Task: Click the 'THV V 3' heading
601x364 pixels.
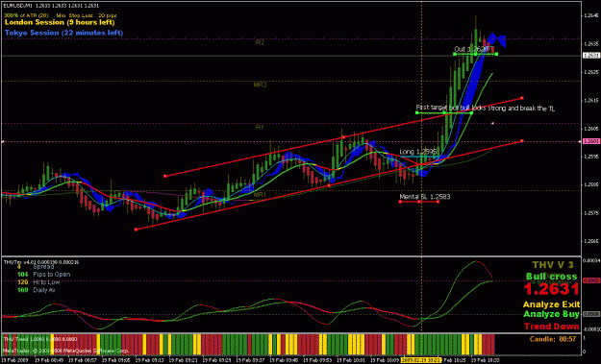Action: point(553,265)
